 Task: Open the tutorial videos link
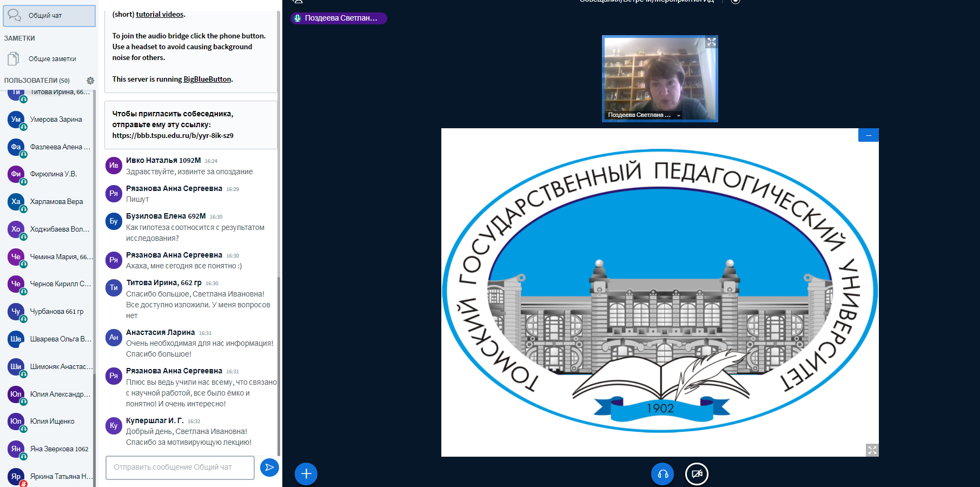coord(160,15)
